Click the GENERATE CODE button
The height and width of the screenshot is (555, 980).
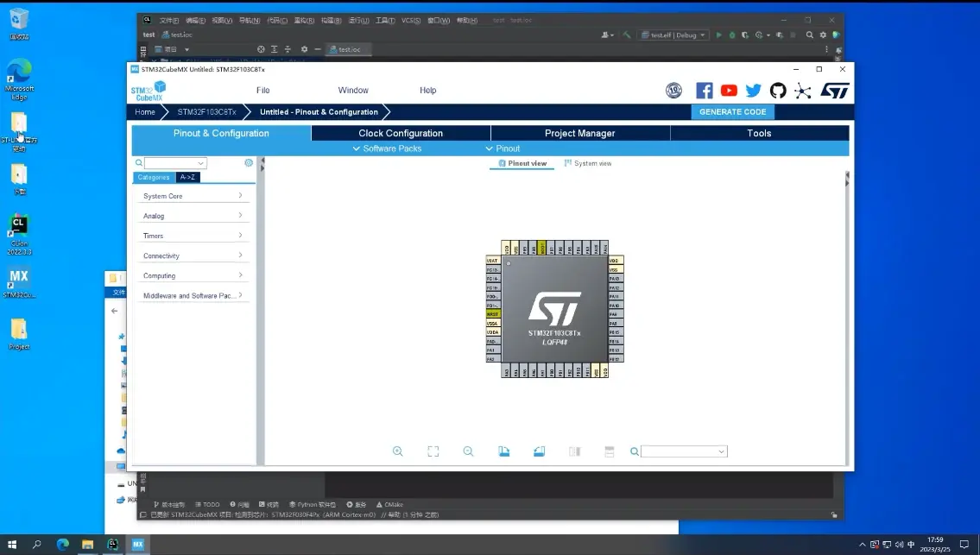732,111
